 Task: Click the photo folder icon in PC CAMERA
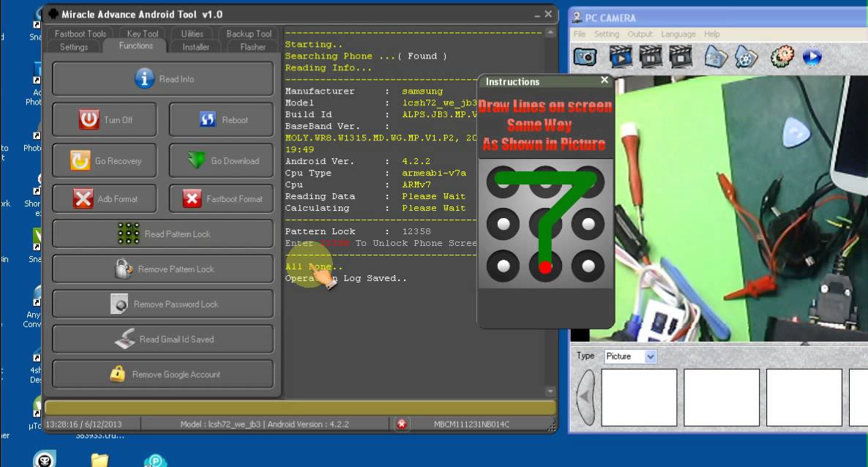coord(716,56)
